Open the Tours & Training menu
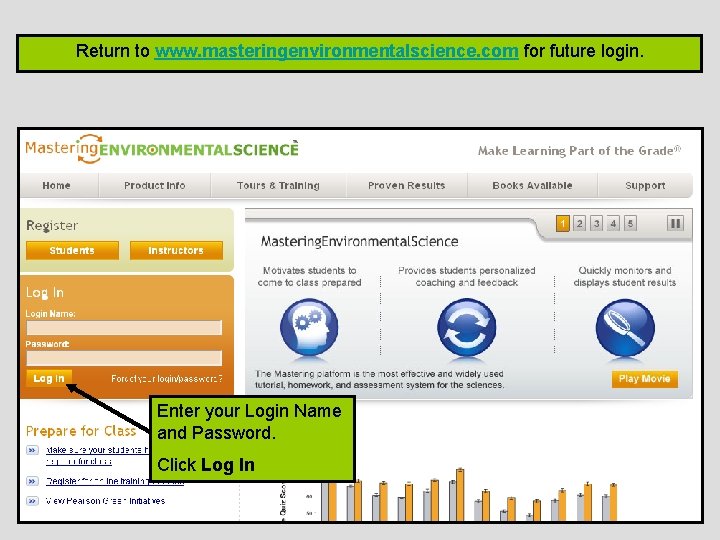The height and width of the screenshot is (540, 720). pos(278,186)
